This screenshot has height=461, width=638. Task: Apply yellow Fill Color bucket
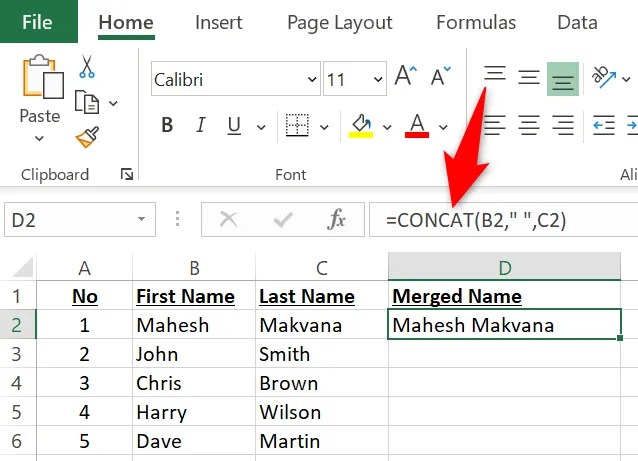[x=361, y=126]
